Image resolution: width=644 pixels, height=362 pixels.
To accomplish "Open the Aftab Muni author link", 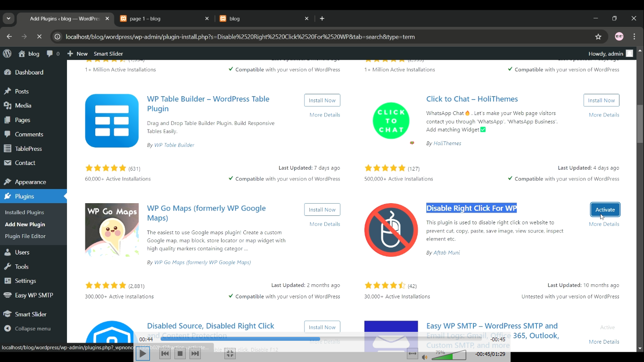I will pos(446,253).
